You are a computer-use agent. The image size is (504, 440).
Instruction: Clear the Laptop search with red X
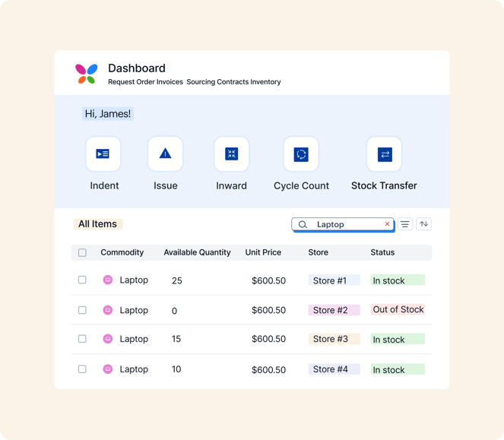(x=387, y=223)
